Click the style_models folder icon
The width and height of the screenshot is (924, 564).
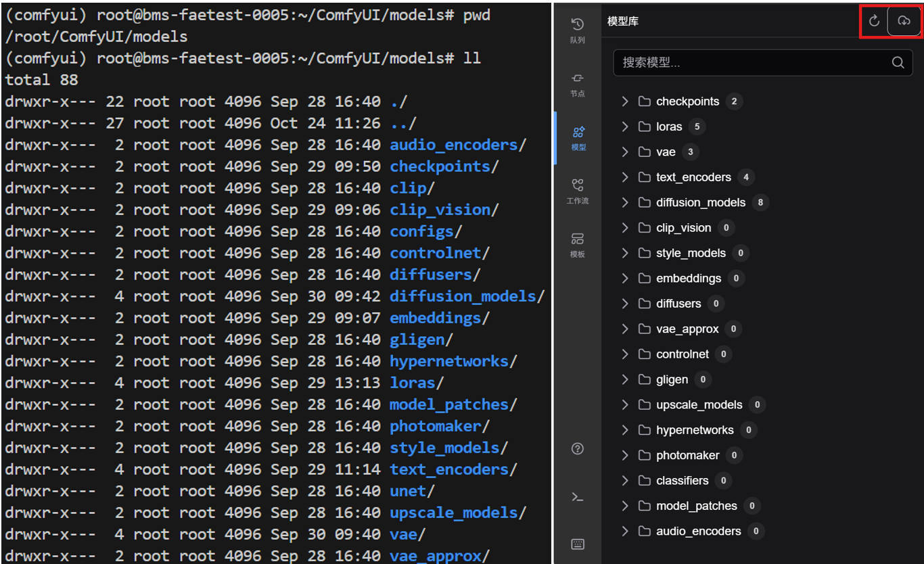[x=644, y=253]
